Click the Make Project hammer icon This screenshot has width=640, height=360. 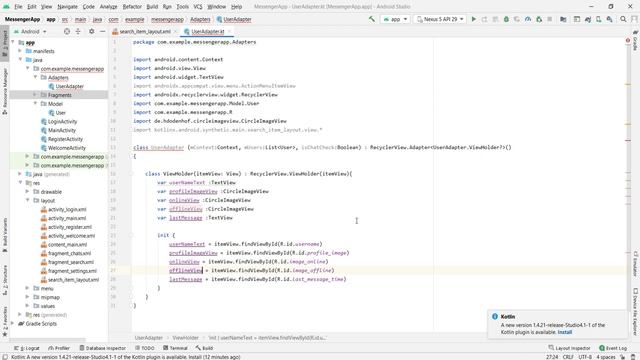[x=371, y=19]
